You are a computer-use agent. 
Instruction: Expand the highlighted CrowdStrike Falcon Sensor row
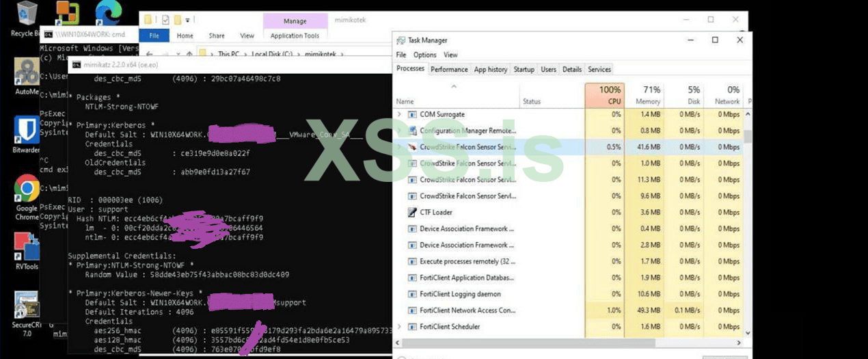(x=399, y=147)
